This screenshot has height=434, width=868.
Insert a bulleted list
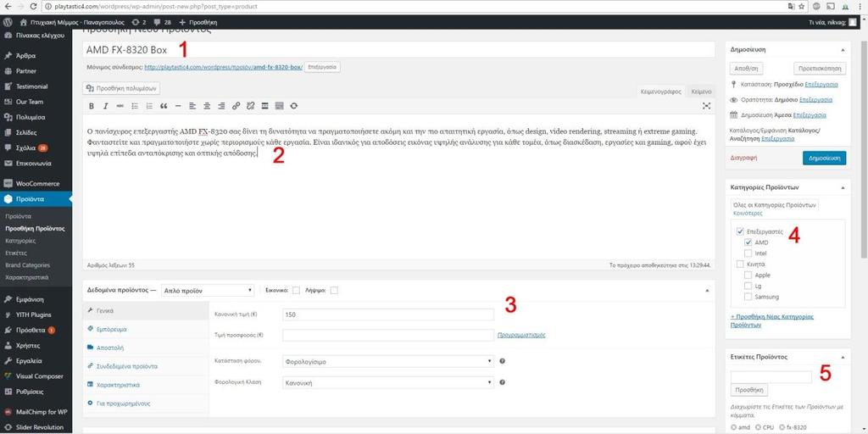click(135, 106)
